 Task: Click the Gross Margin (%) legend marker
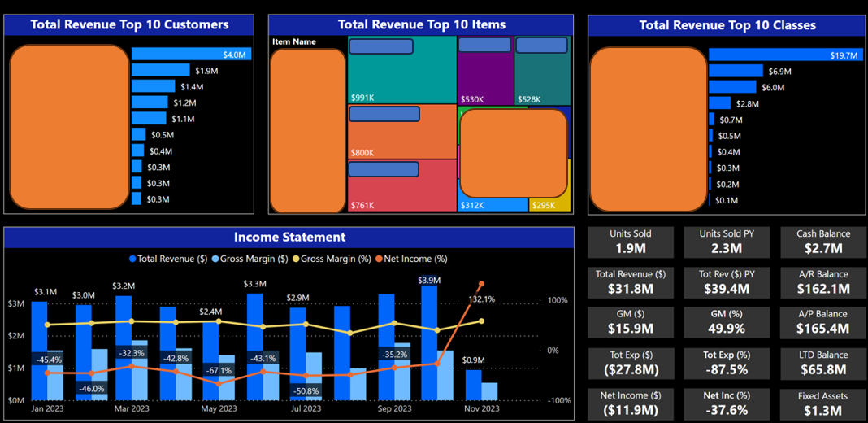click(295, 259)
